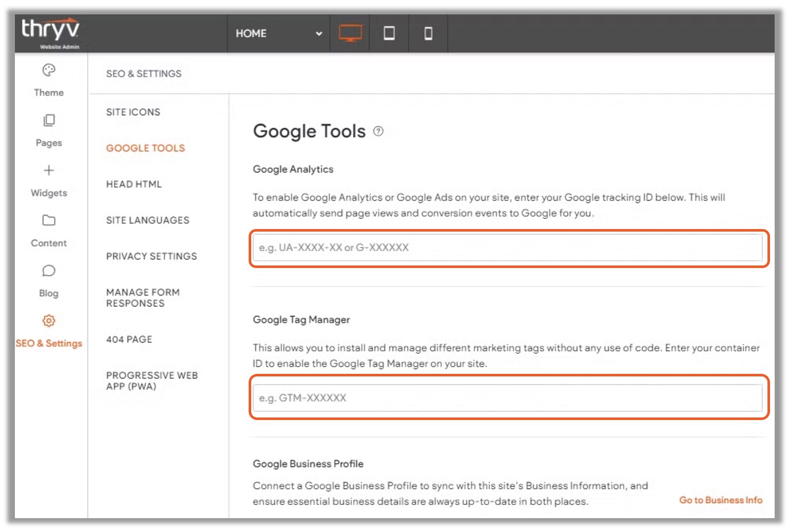Image resolution: width=788 pixels, height=532 pixels.
Task: Click the Google Analytics heading
Action: pos(293,169)
